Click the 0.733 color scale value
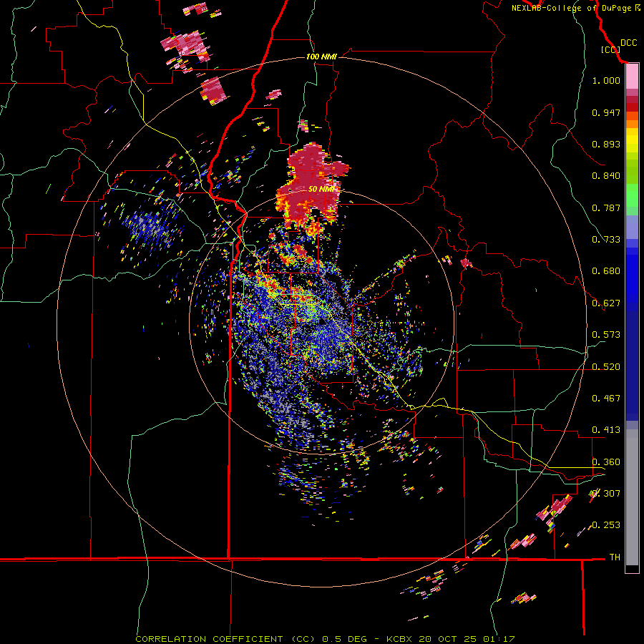 [606, 240]
